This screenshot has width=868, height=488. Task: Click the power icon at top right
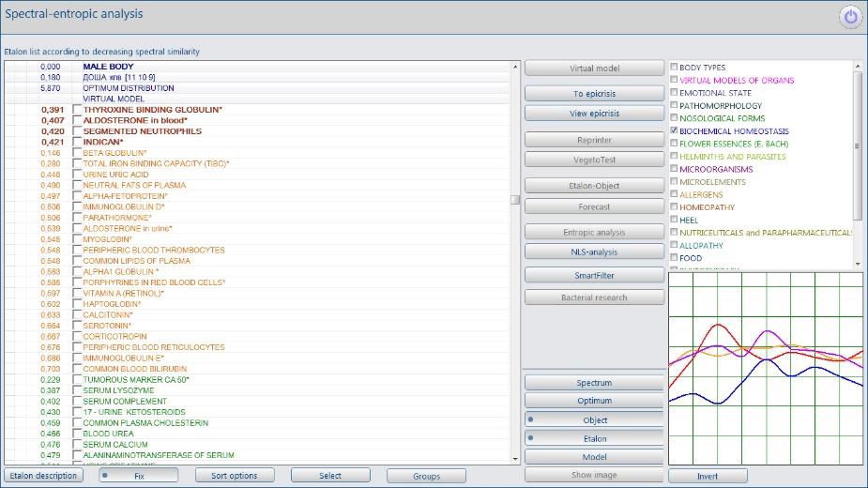[x=850, y=17]
